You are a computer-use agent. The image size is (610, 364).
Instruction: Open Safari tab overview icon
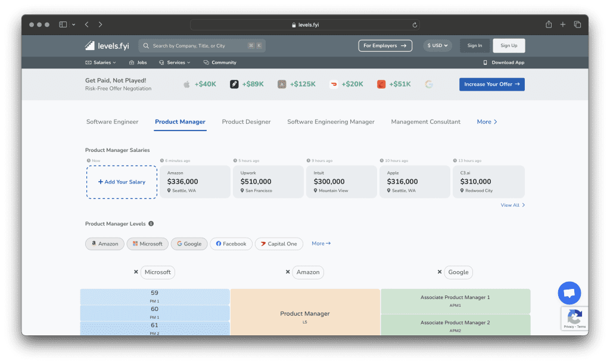coord(577,24)
